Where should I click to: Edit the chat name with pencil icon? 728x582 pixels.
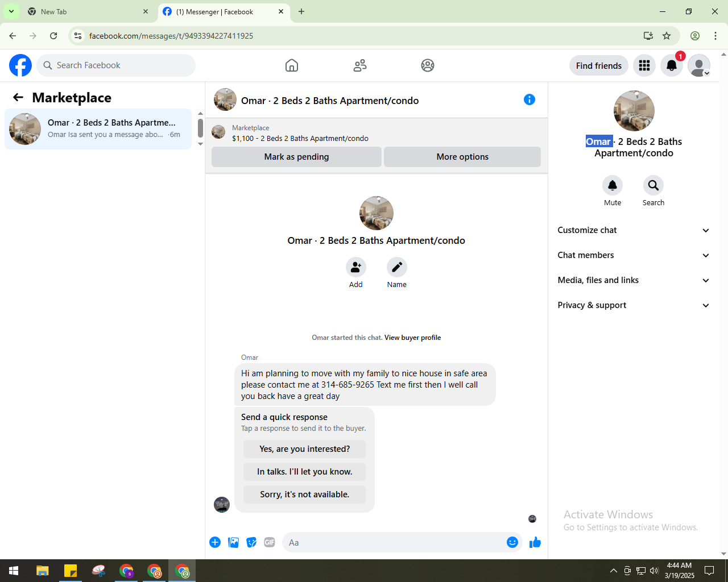[x=397, y=267]
